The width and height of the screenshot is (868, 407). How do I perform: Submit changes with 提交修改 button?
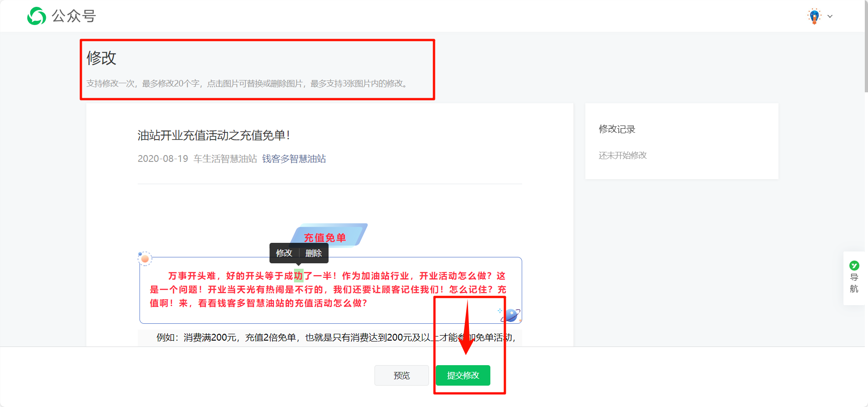(x=463, y=375)
